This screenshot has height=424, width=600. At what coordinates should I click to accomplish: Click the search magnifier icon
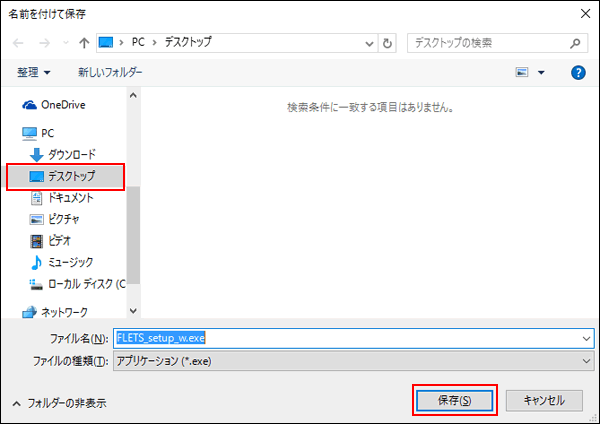coord(575,44)
